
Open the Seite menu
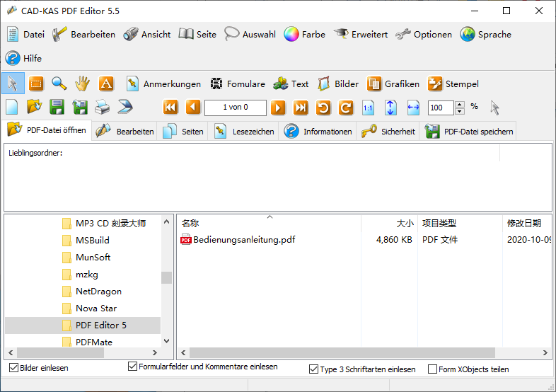pos(197,35)
